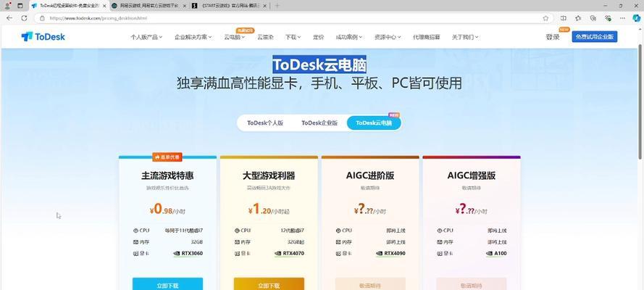Open the 云渲染 navigation item
Image resolution: width=644 pixels, height=290 pixels.
click(x=265, y=37)
